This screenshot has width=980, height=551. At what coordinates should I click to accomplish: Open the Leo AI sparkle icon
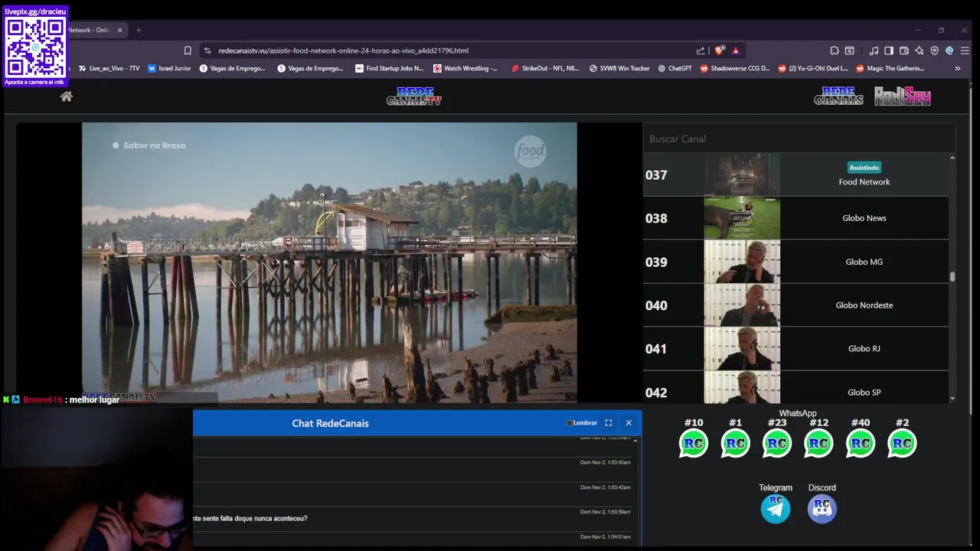tap(920, 51)
